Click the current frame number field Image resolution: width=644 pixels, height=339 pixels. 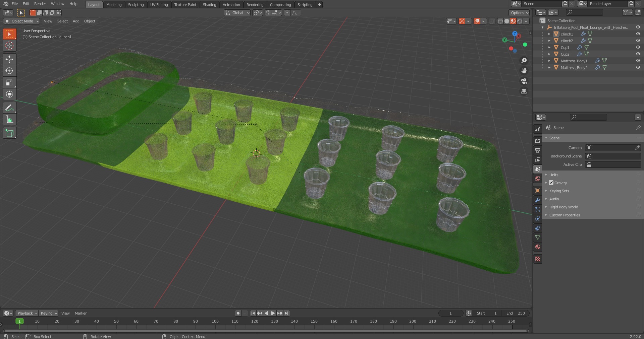[450, 313]
